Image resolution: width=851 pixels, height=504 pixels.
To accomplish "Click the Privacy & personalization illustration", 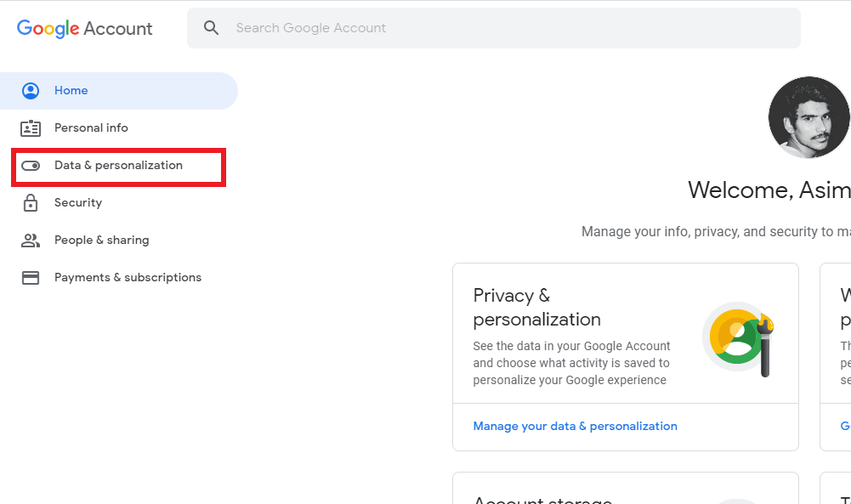I will tap(738, 338).
